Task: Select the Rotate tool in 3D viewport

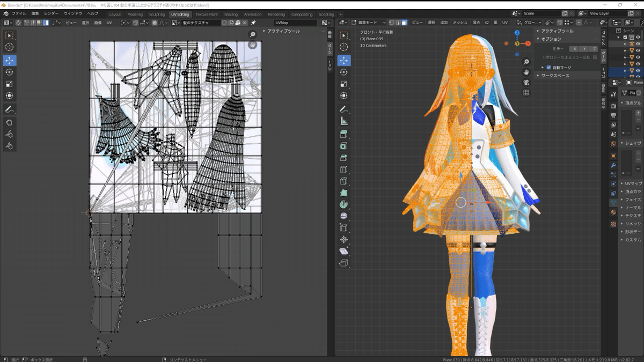Action: tap(343, 72)
